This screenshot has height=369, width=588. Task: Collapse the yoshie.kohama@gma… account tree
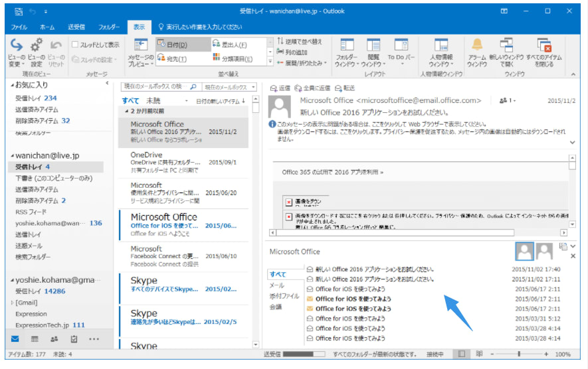13,280
